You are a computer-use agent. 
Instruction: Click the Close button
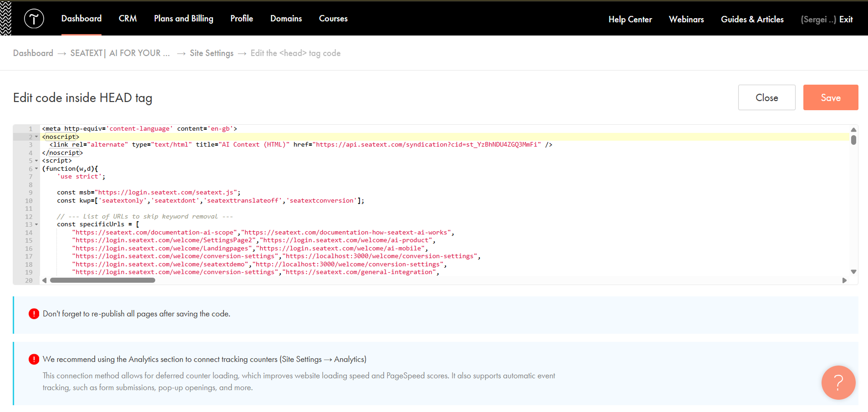click(766, 97)
